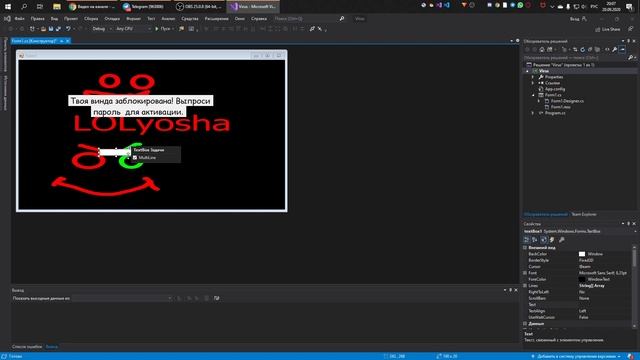Click the Sync with Active Document icon
This screenshot has width=640, height=360.
pyautogui.click(x=575, y=49)
